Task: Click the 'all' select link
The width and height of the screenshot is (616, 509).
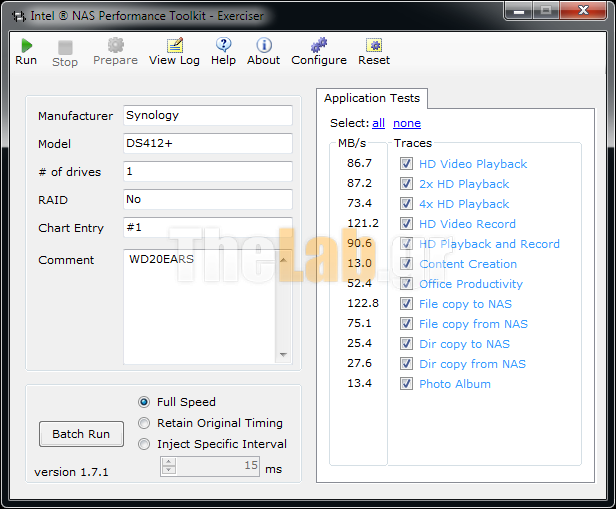Action: (378, 123)
